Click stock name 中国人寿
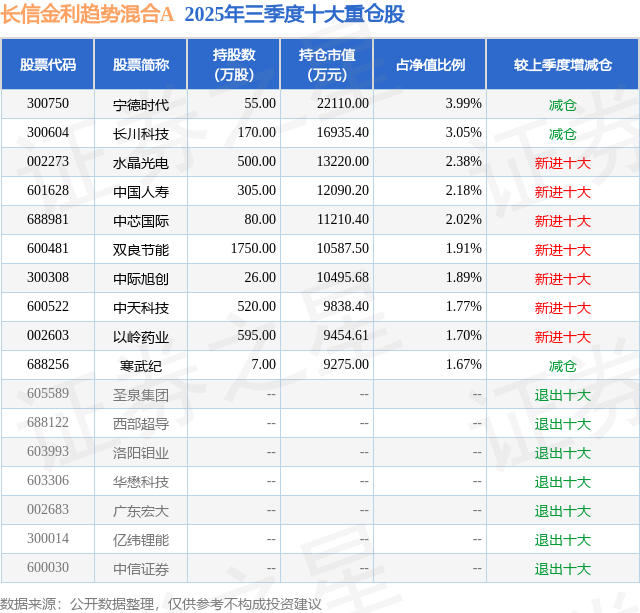Image resolution: width=640 pixels, height=613 pixels. click(141, 191)
